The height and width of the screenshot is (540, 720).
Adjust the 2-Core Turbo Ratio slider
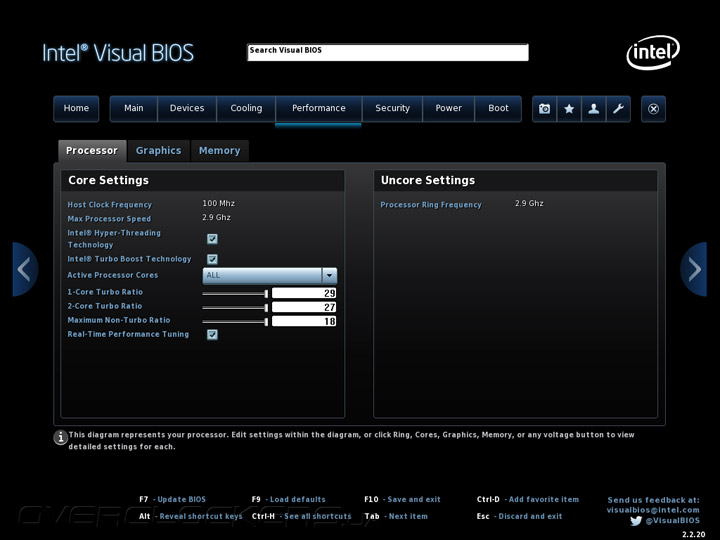235,307
